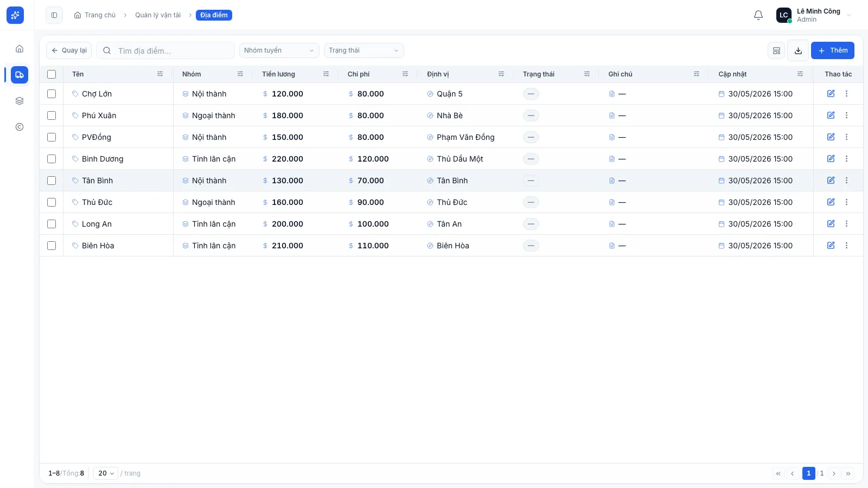
Task: Edit the Bình Dương row
Action: (x=831, y=159)
